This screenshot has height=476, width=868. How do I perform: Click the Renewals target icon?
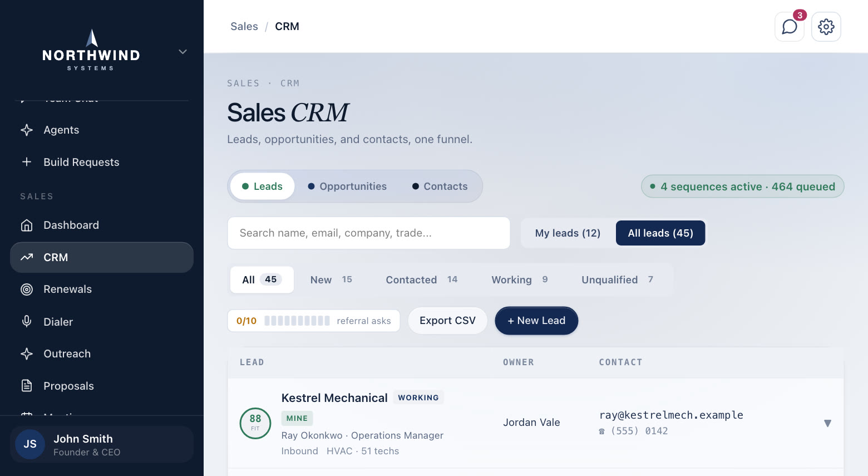click(x=27, y=289)
